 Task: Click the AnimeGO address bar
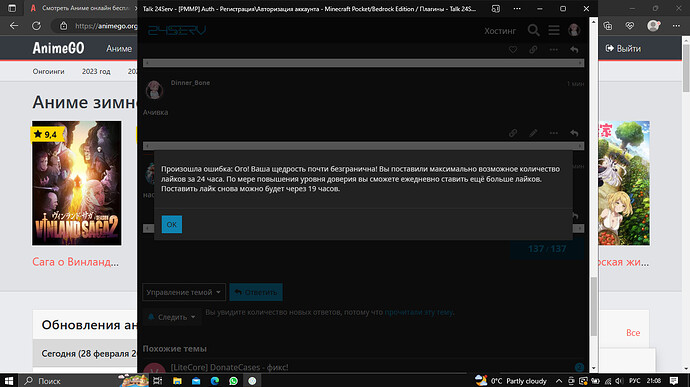pyautogui.click(x=106, y=26)
